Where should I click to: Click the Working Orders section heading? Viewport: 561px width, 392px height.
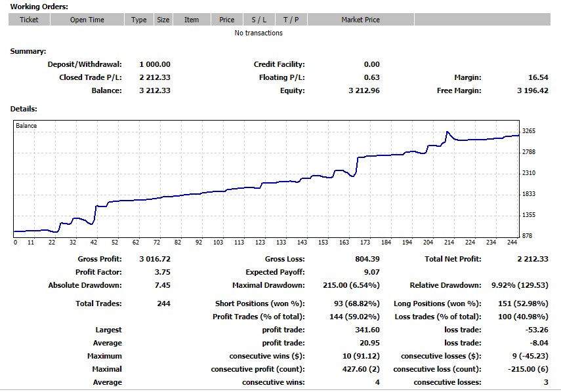point(39,7)
